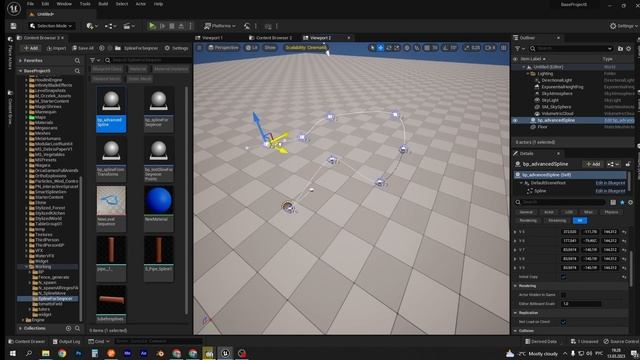Open the Content Drawer button in status bar

coord(27,341)
